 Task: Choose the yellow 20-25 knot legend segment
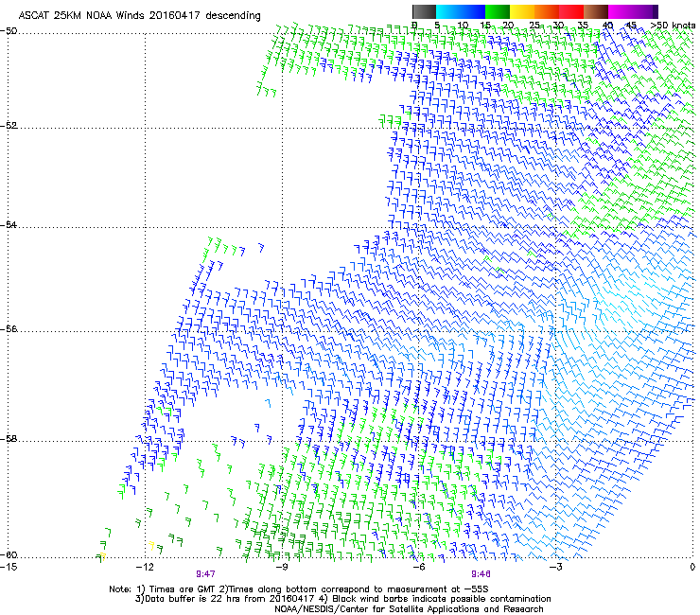[x=522, y=11]
